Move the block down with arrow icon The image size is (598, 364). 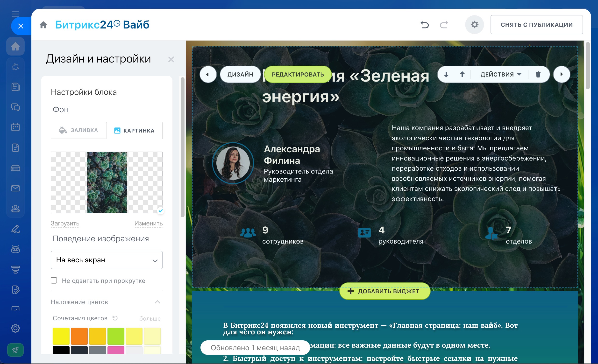pyautogui.click(x=446, y=74)
